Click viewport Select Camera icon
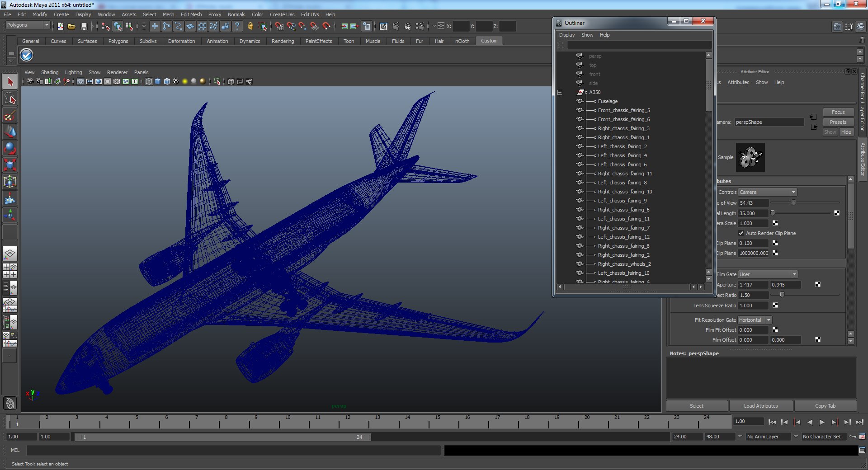Viewport: 868px width, 470px height. coord(30,81)
